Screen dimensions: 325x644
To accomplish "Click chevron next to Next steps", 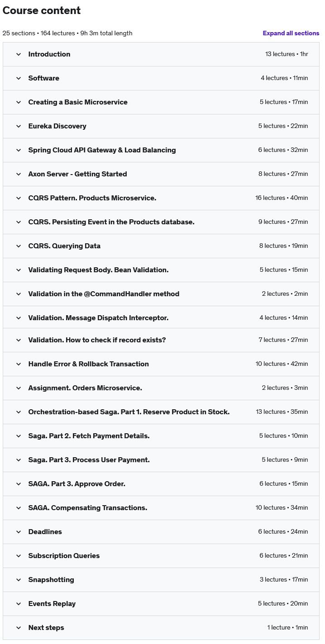I will tap(19, 628).
